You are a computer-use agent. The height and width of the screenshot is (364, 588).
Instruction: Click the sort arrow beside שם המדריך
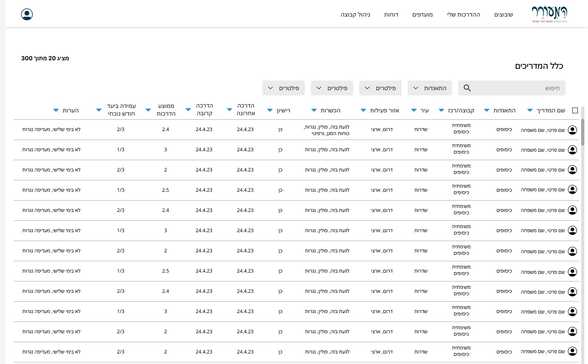(x=530, y=110)
